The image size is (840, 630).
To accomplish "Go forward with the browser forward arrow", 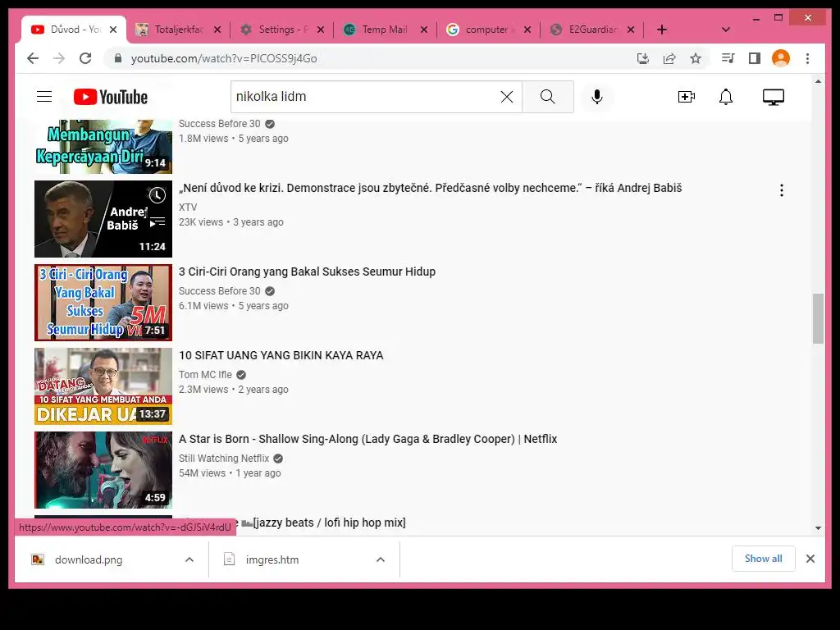I will [59, 58].
